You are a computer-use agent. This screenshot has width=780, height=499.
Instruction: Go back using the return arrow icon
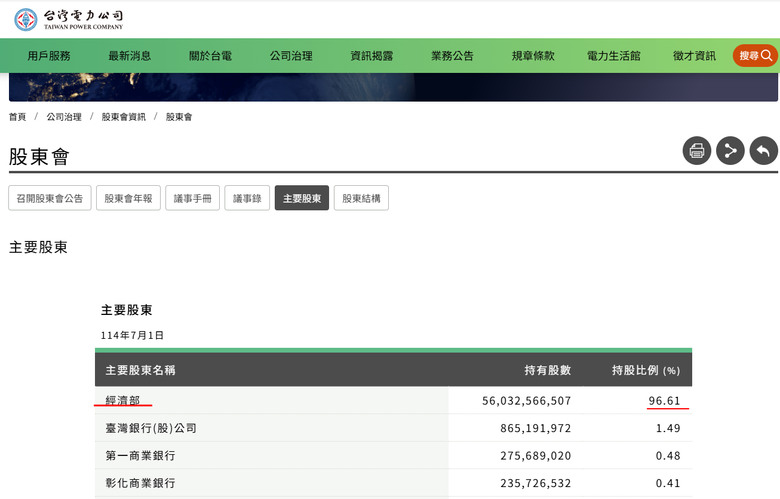click(x=763, y=150)
